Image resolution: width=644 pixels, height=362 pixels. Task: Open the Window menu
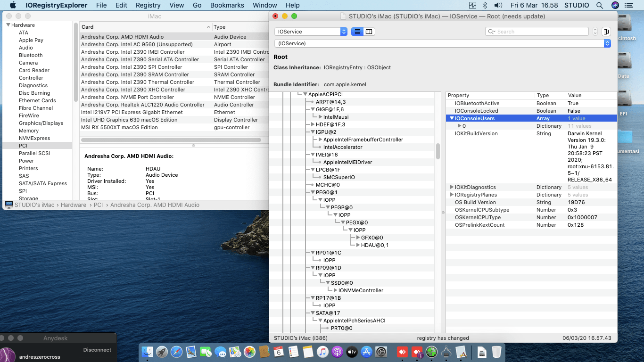click(265, 5)
